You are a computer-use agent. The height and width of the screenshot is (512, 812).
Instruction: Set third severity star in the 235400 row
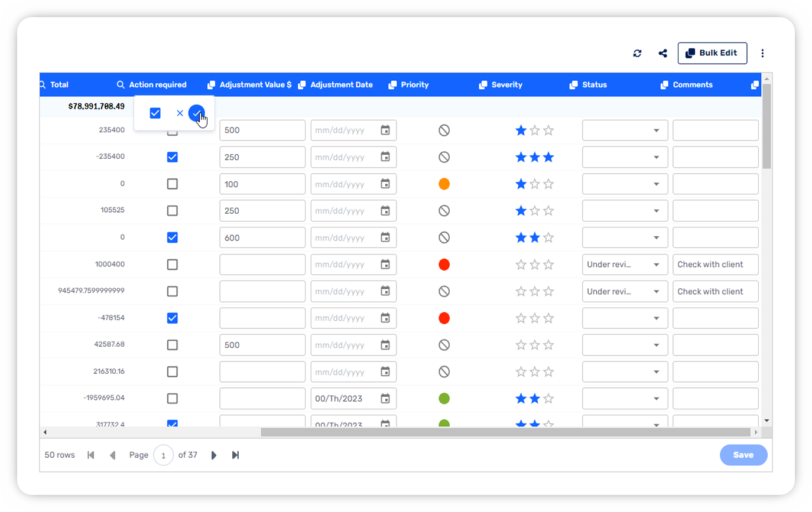click(x=549, y=131)
